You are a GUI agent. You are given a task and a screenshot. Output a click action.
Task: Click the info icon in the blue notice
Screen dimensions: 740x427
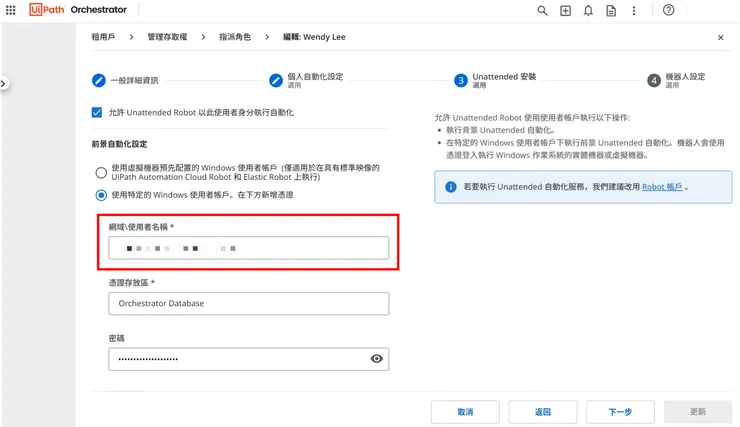pos(451,187)
